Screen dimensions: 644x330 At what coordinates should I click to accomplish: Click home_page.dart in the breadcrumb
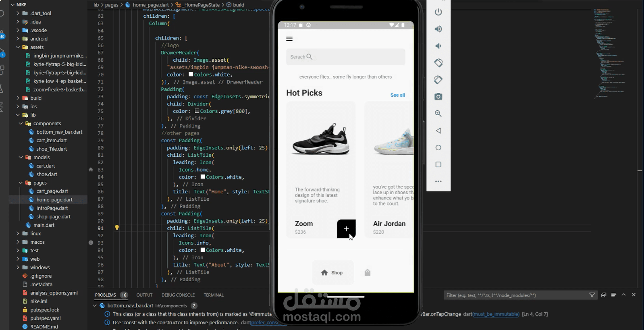click(151, 5)
